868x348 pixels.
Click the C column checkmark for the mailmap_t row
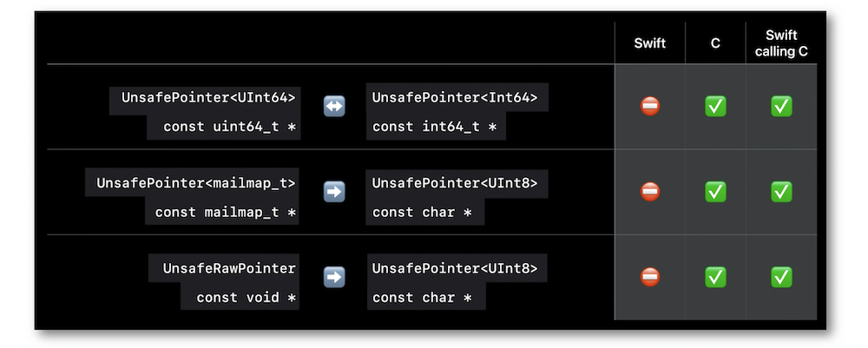[x=715, y=192]
